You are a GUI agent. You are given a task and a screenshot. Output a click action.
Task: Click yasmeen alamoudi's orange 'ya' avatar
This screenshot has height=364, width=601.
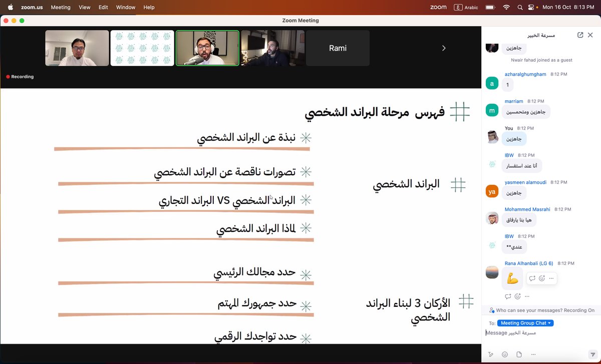(x=492, y=191)
